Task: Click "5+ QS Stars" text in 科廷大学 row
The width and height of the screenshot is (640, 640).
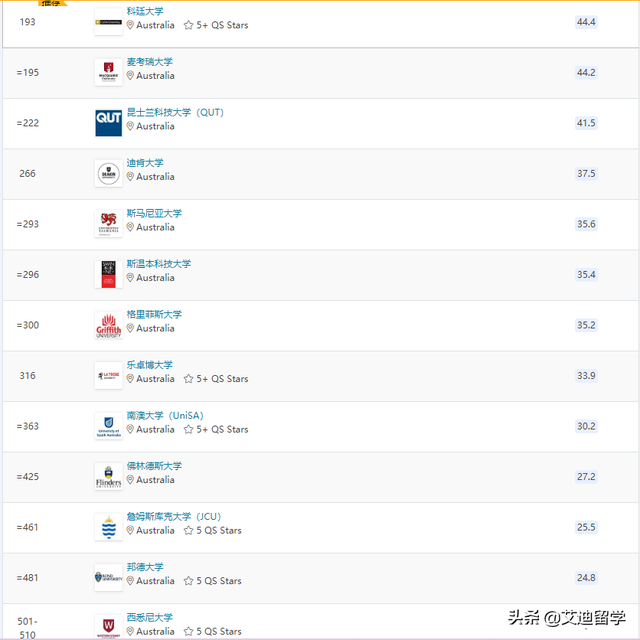Action: 222,25
